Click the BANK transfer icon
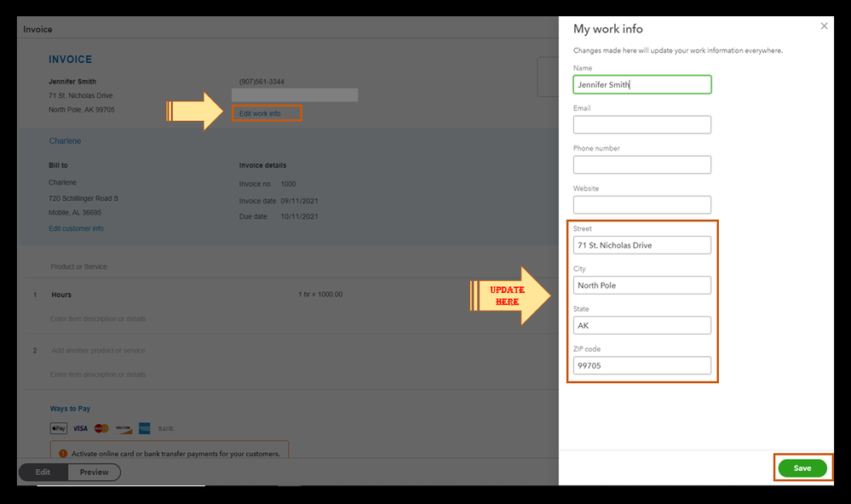Viewport: 851px width, 504px height. (166, 428)
